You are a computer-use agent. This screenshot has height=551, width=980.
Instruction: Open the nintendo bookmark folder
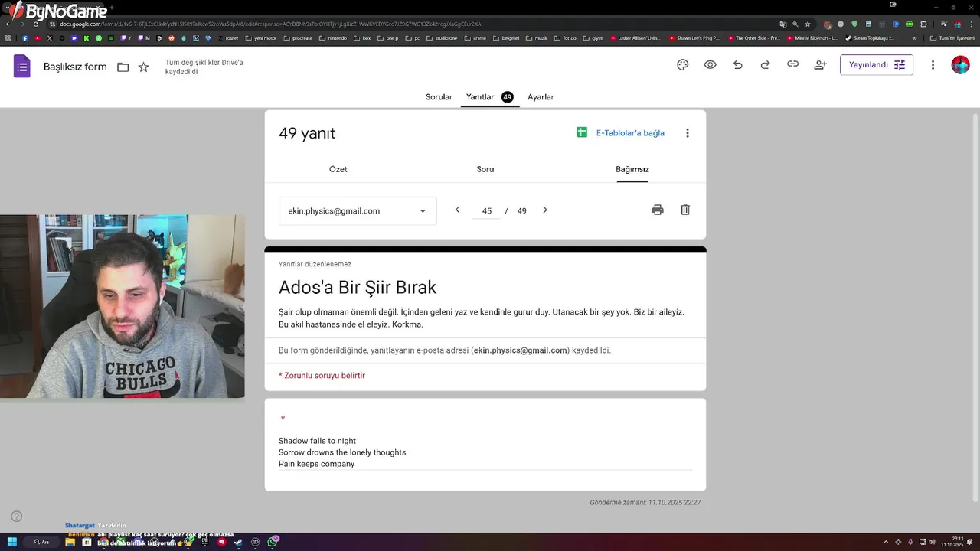333,37
